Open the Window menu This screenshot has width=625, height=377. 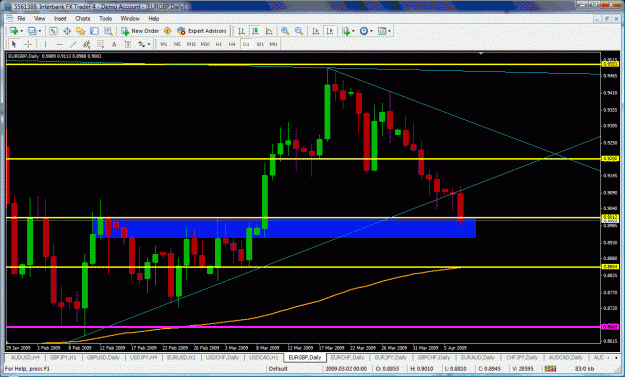click(x=130, y=18)
